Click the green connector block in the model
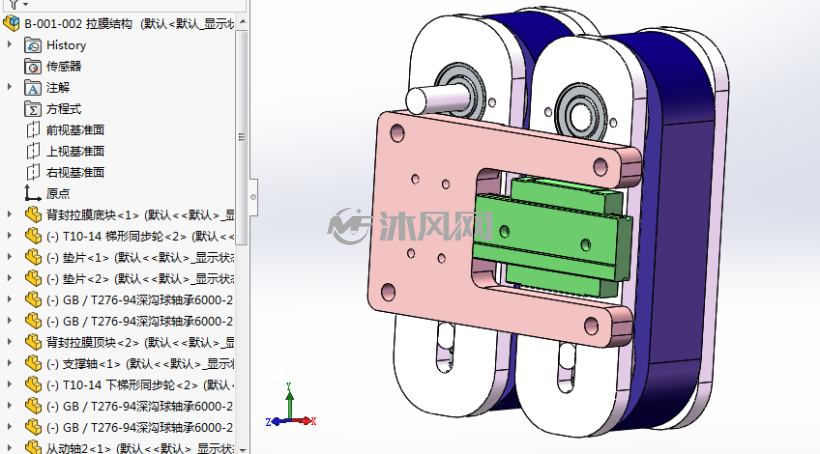Viewport: 820px width, 454px height. (552, 235)
